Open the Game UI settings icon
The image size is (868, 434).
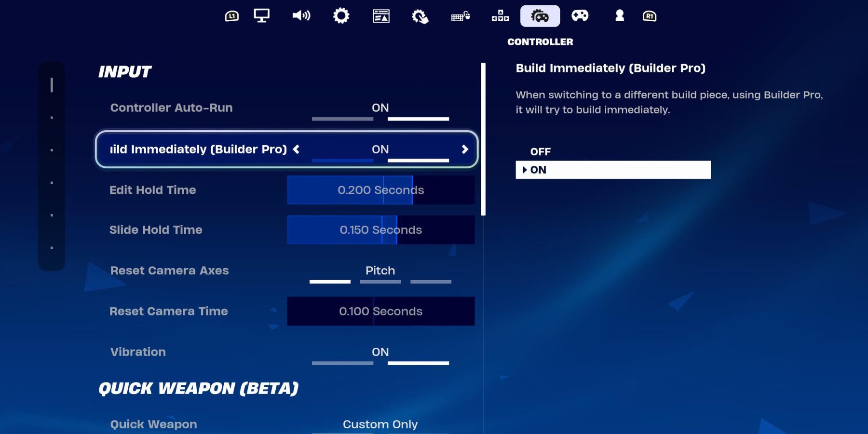[x=381, y=16]
